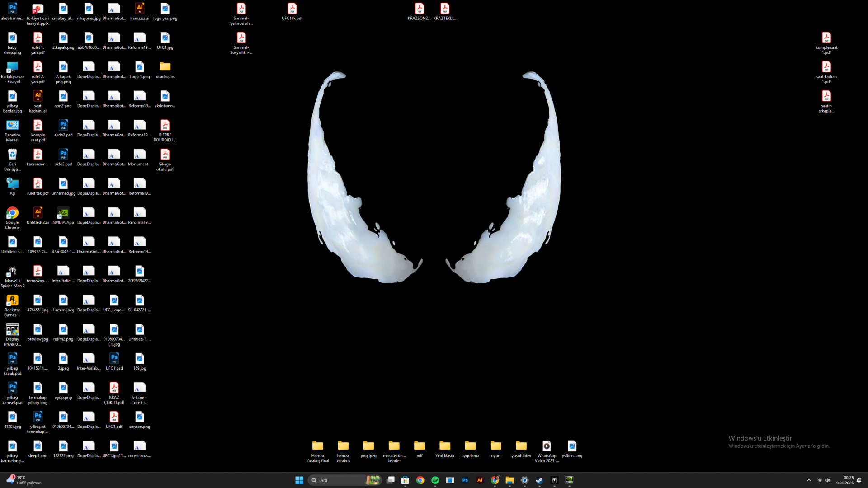Click the Windows Start button
The height and width of the screenshot is (488, 868).
(x=299, y=480)
